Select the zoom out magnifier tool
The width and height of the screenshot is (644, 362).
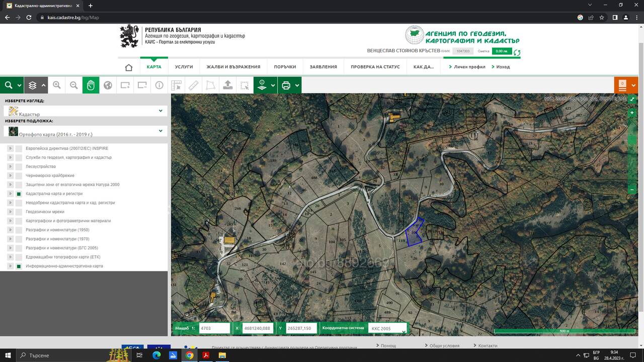pyautogui.click(x=74, y=85)
